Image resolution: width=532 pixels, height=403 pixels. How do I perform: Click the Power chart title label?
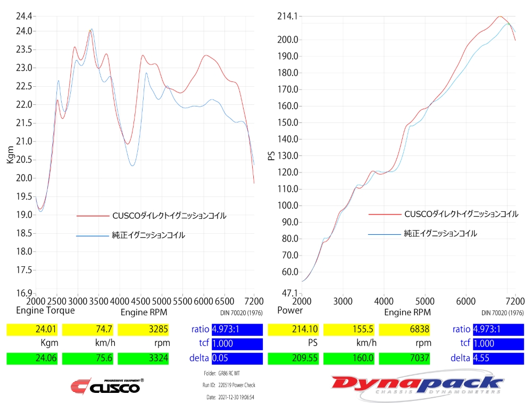click(x=290, y=310)
